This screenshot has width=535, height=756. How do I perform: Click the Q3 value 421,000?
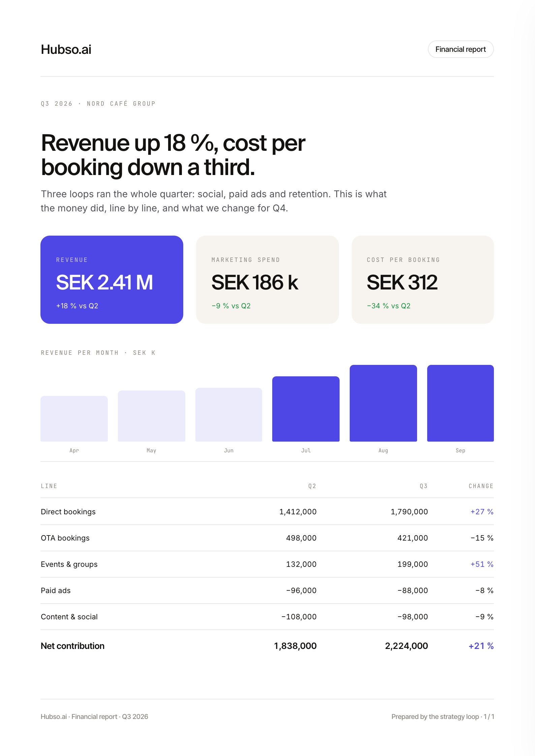pyautogui.click(x=412, y=538)
